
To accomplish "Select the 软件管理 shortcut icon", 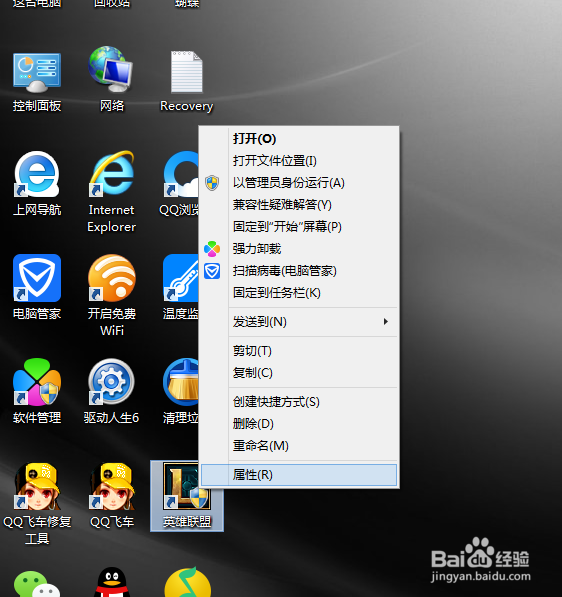I will click(x=37, y=382).
